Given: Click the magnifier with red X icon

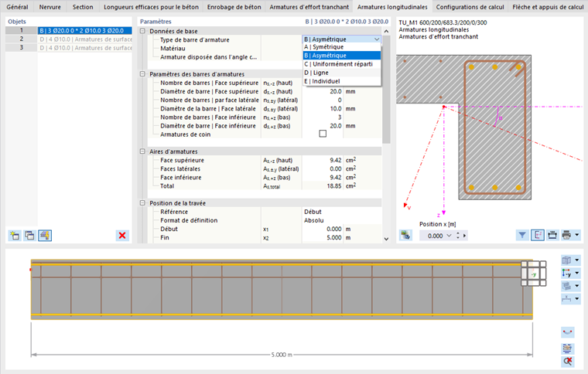Looking at the screenshot, I should coord(567,362).
